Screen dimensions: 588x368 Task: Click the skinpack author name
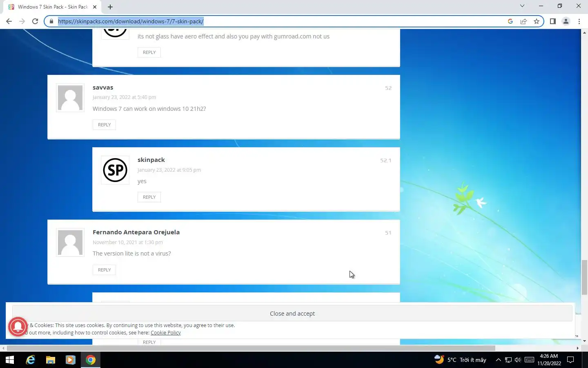[151, 160]
